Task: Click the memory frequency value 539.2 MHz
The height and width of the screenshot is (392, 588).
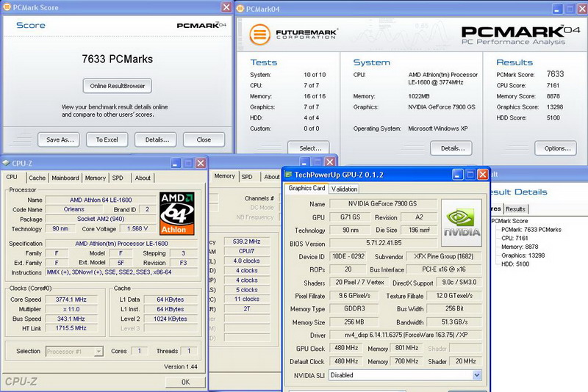Action: point(247,242)
